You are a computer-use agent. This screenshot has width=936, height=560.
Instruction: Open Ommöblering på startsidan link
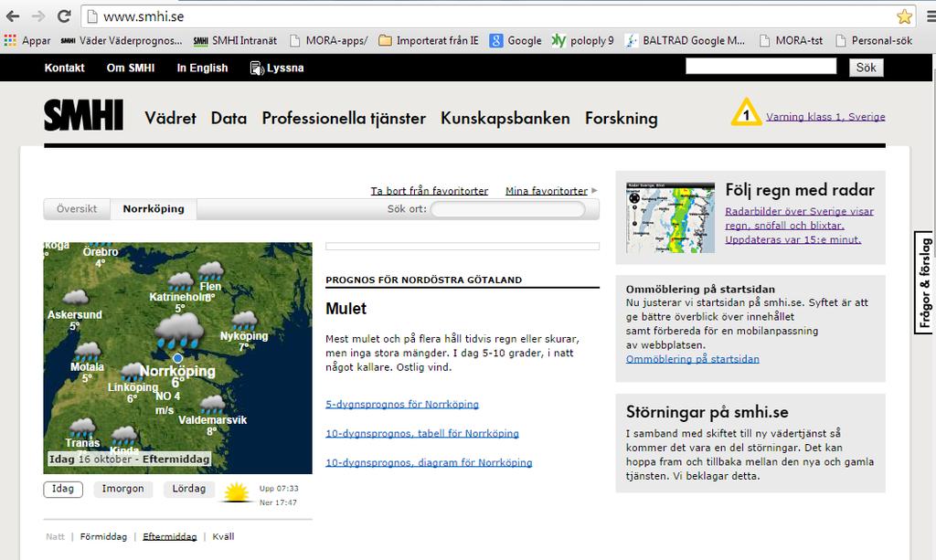coord(693,359)
